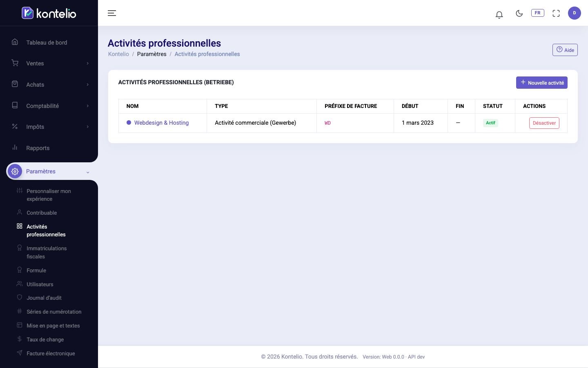Expand the Impôts menu chevron
The image size is (588, 368).
coord(87,127)
